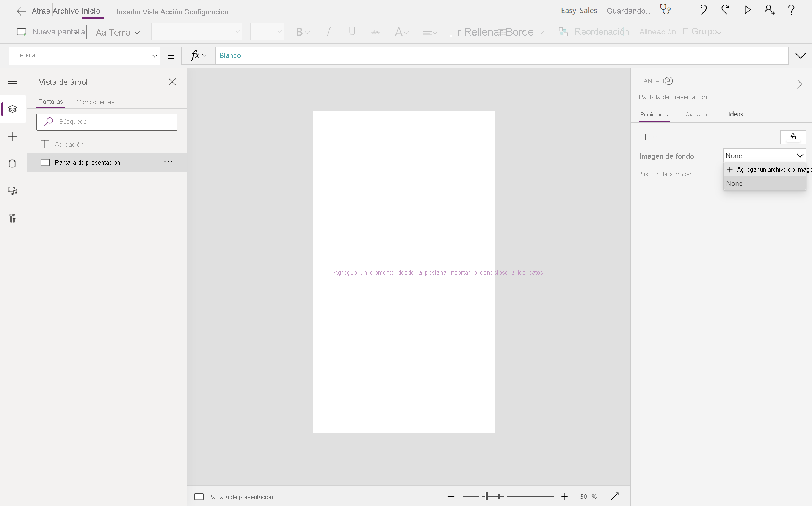Click the Búsqueda search field

point(107,122)
